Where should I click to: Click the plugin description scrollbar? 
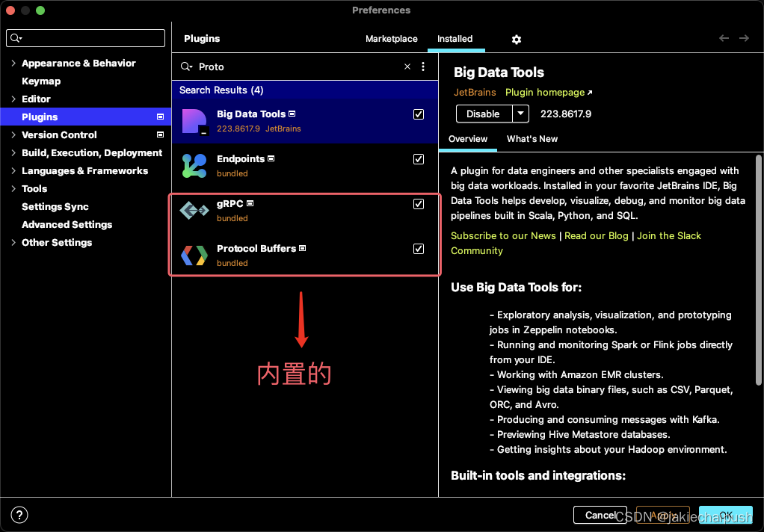tap(758, 271)
